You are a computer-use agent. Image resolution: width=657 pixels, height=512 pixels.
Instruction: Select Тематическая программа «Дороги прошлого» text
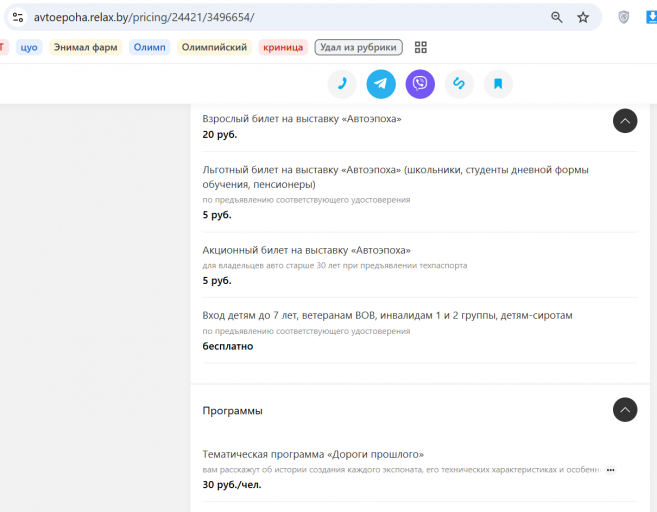coord(313,454)
